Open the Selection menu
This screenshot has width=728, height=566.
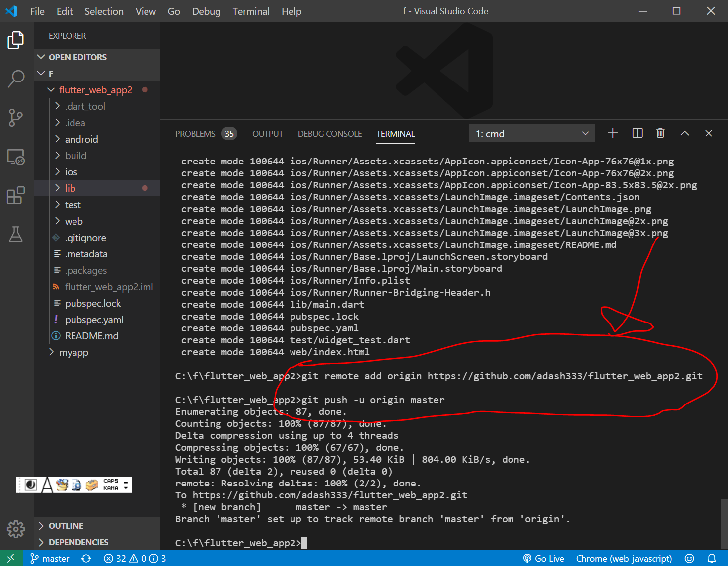coord(104,11)
